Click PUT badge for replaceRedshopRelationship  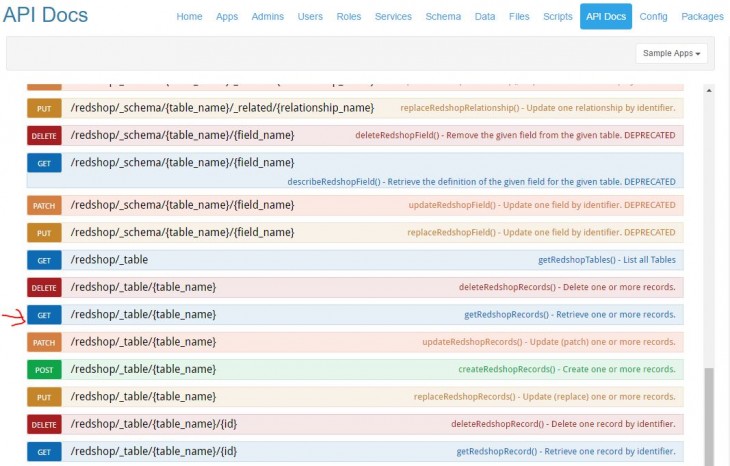pos(44,108)
